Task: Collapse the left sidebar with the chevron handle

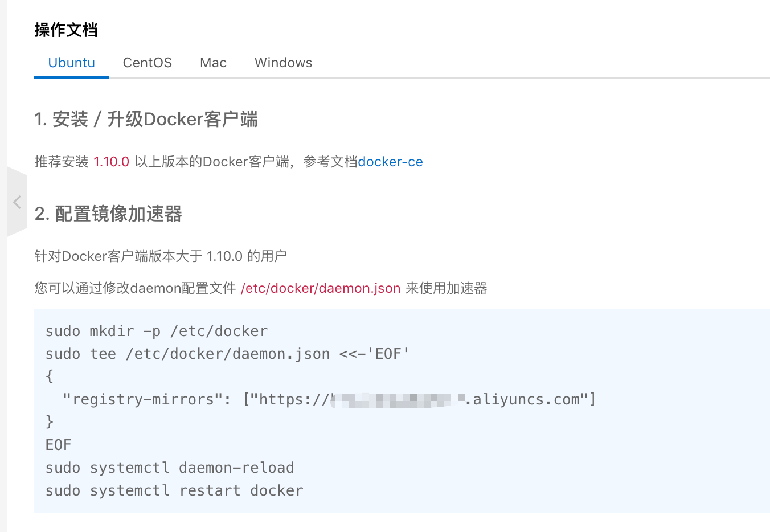Action: tap(17, 202)
